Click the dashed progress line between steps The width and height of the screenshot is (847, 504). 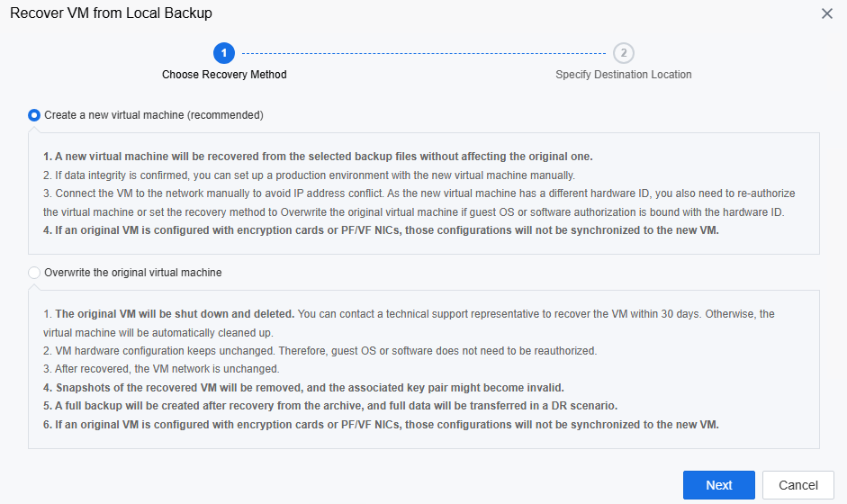click(424, 53)
